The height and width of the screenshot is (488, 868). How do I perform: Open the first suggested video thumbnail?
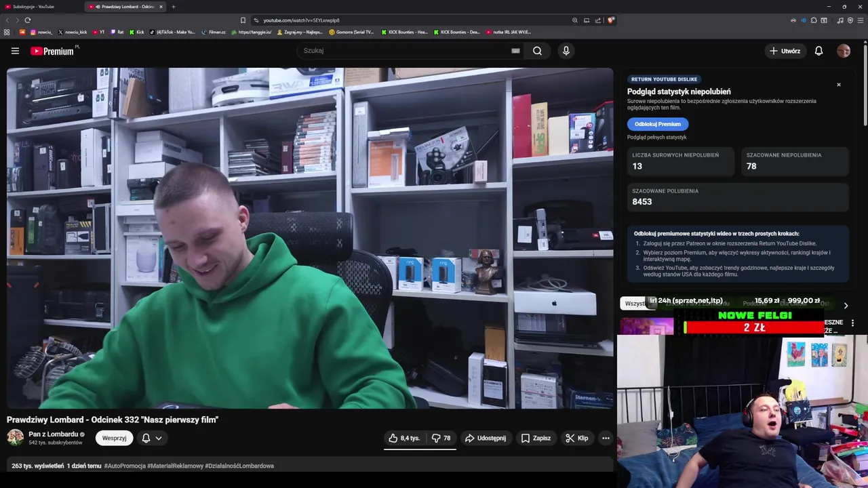pos(647,327)
